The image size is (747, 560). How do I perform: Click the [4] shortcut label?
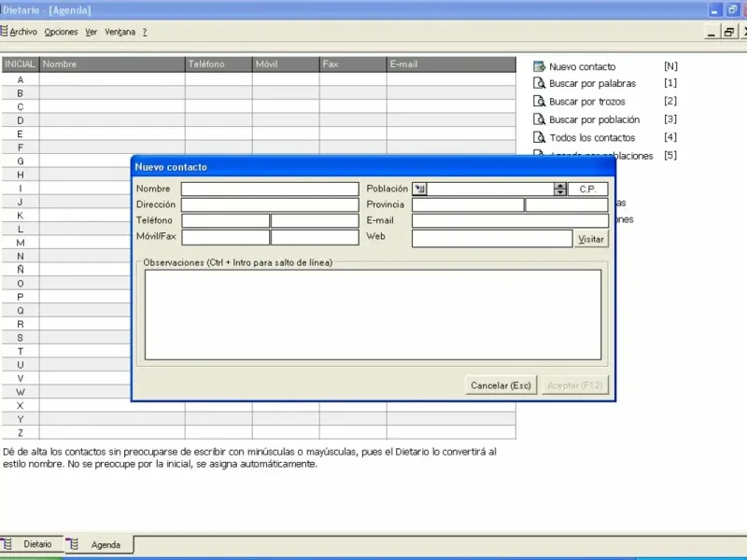[670, 137]
